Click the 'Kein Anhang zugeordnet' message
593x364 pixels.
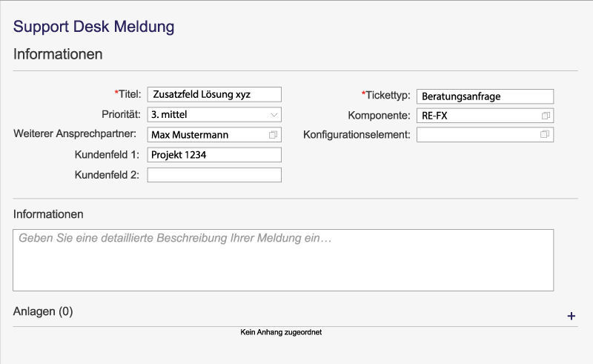tap(281, 333)
